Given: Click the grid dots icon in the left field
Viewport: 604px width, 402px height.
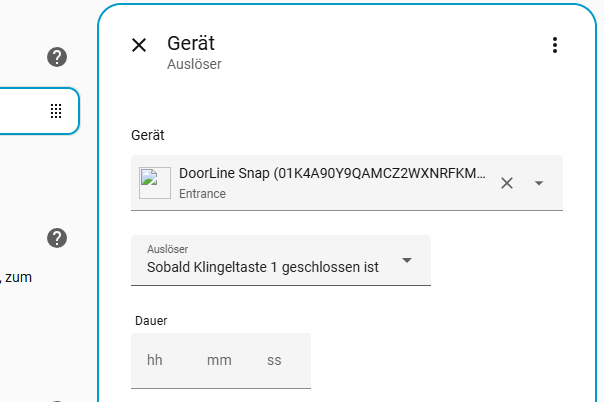Looking at the screenshot, I should [x=56, y=111].
